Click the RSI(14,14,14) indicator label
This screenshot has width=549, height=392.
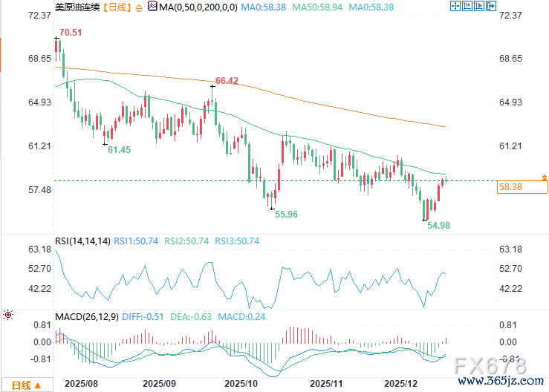(x=83, y=241)
